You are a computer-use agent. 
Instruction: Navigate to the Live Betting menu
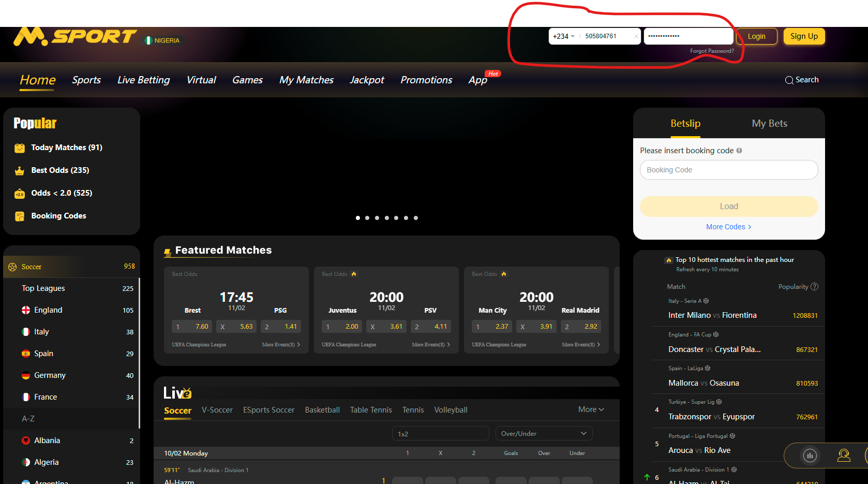click(x=143, y=80)
